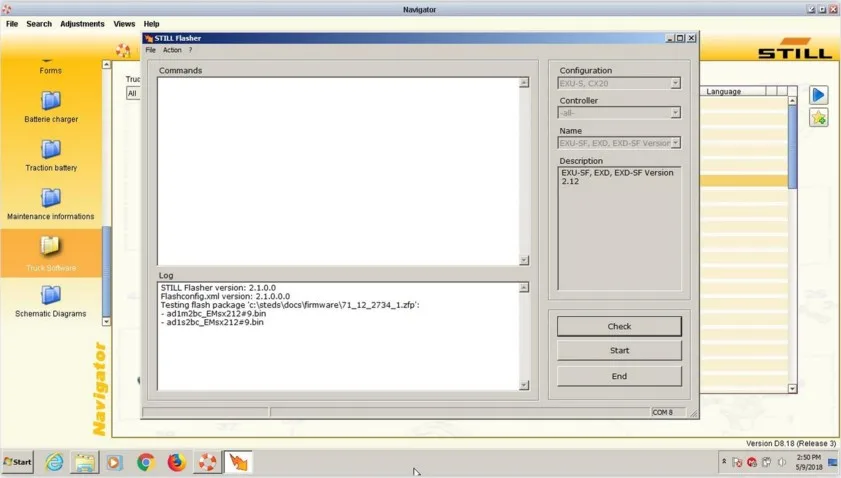Click inside the Commands text area
Screen dimensions: 841x478
[x=338, y=171]
